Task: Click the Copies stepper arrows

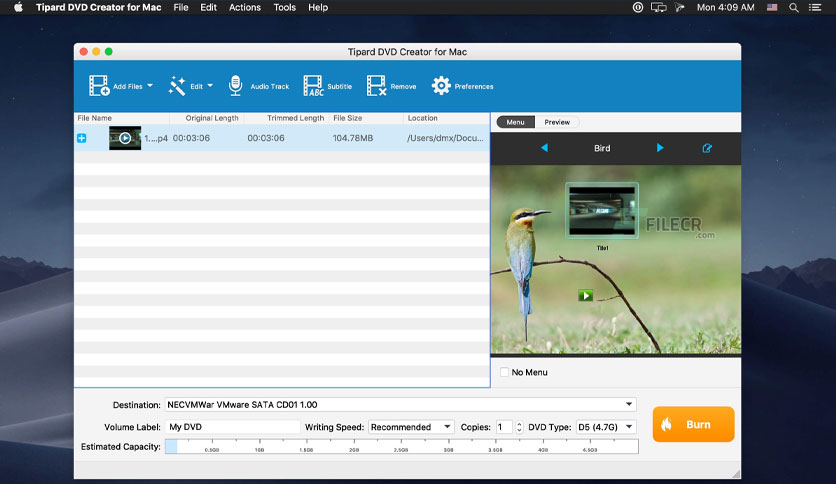Action: coord(519,427)
